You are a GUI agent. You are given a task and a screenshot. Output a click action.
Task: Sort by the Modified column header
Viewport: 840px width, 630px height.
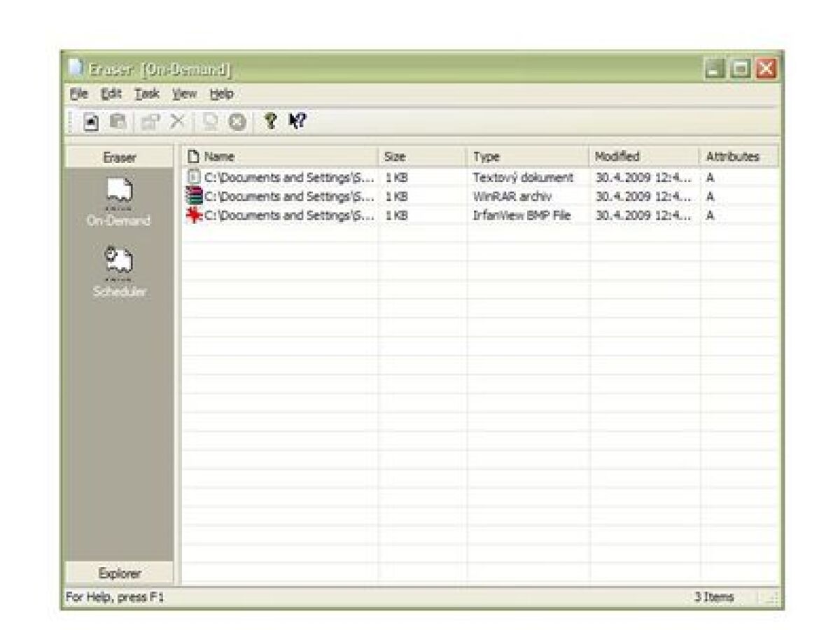click(x=645, y=157)
